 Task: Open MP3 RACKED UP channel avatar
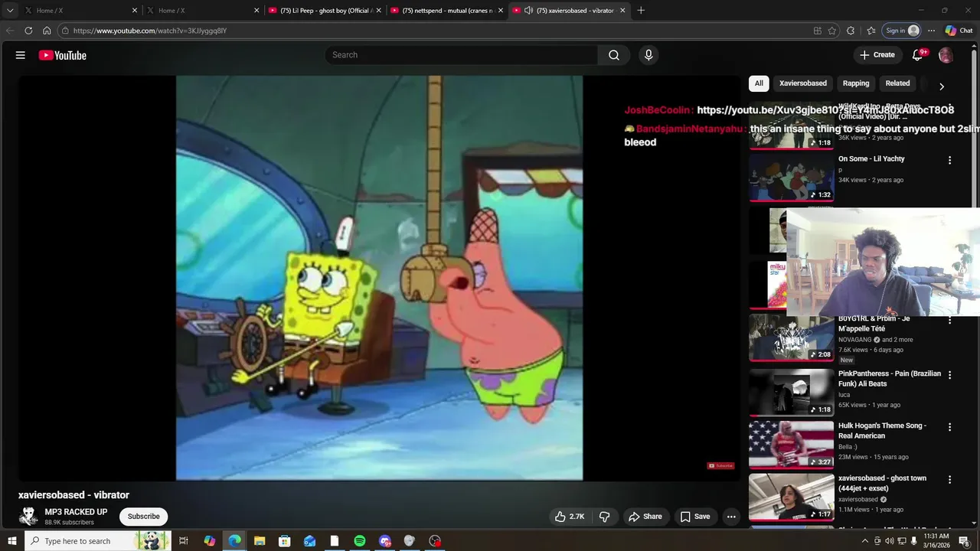point(28,517)
